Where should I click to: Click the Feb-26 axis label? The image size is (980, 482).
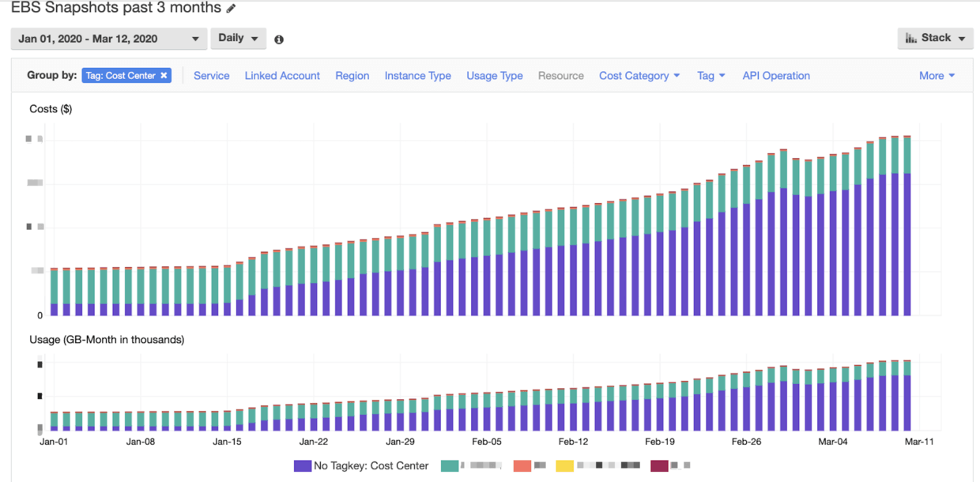click(746, 442)
